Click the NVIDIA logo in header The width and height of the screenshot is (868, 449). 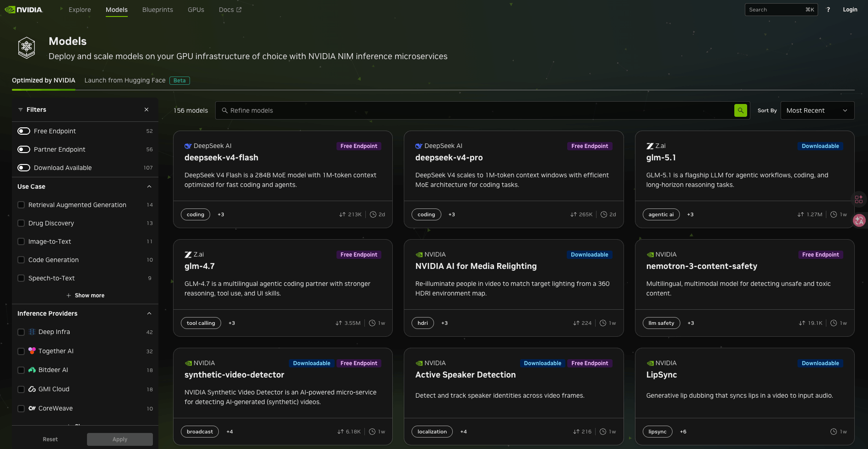(x=23, y=10)
